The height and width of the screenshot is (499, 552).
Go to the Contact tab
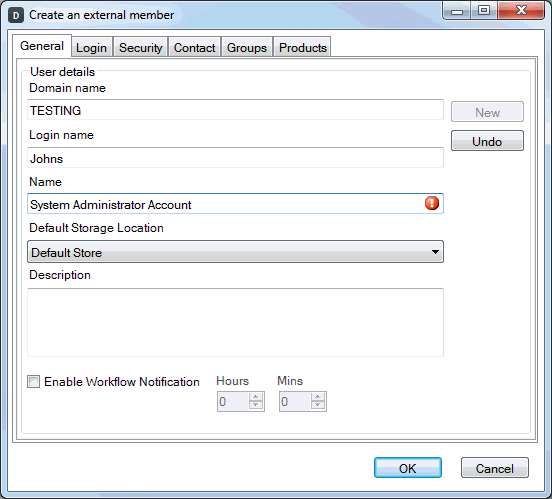click(x=194, y=47)
